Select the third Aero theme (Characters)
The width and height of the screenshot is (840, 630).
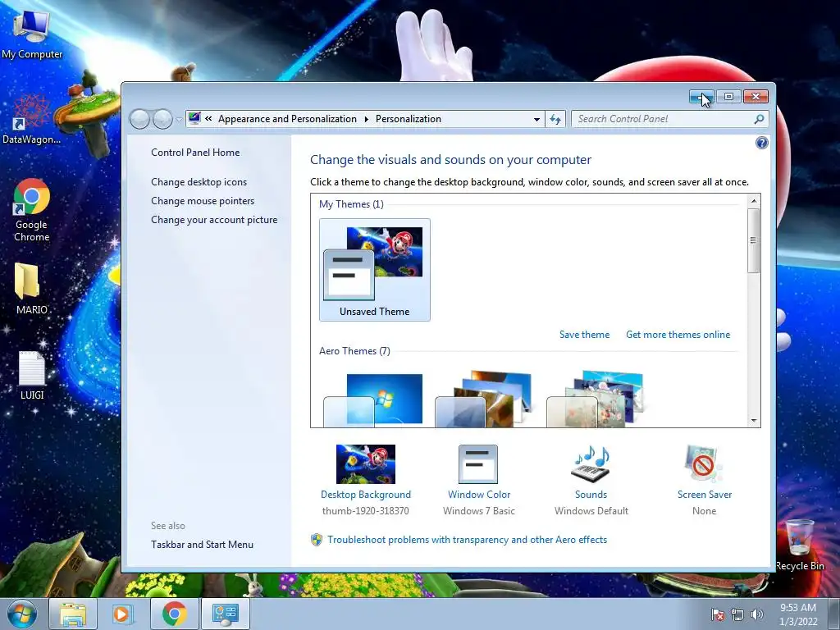coord(596,399)
